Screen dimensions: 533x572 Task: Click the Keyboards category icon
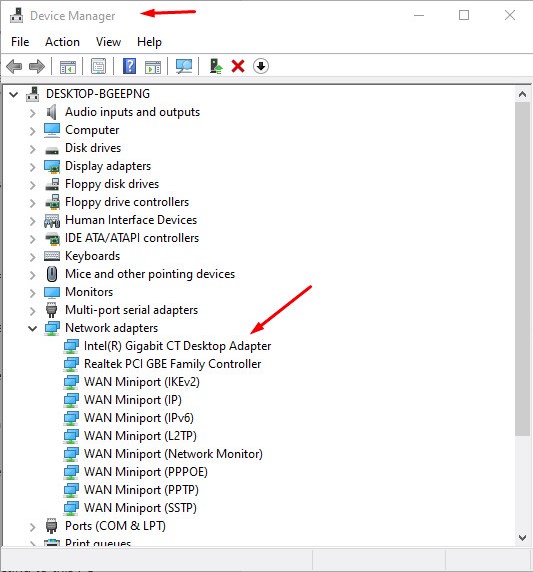52,256
